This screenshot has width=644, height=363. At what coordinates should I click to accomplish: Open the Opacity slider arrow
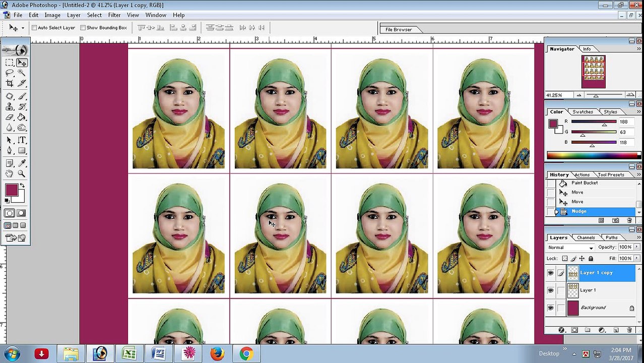(x=636, y=247)
